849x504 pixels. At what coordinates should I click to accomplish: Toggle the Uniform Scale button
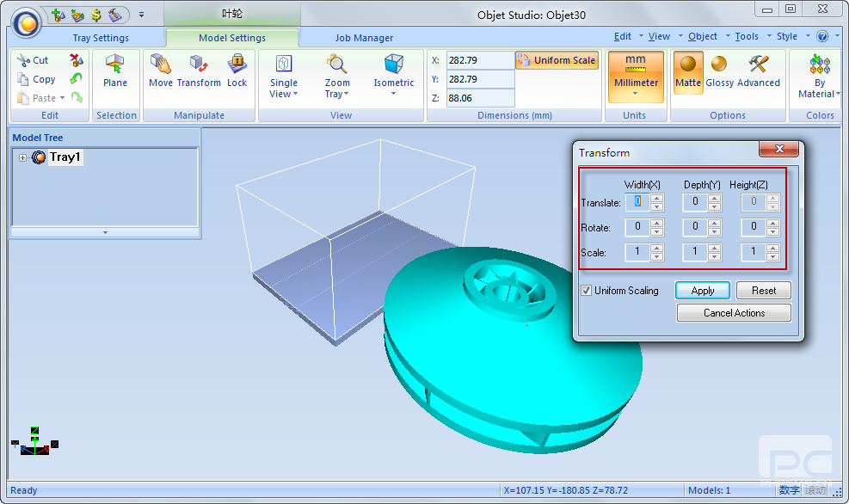557,60
